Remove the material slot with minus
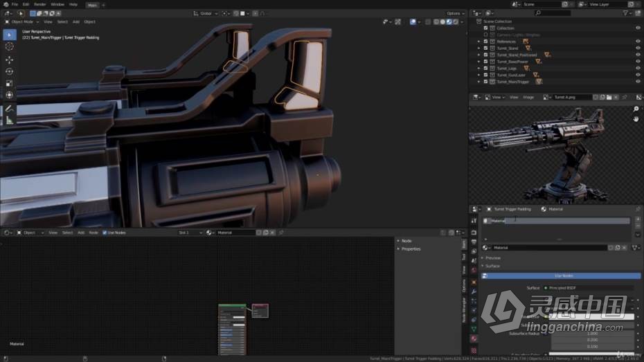The image size is (644, 362). pos(638,226)
